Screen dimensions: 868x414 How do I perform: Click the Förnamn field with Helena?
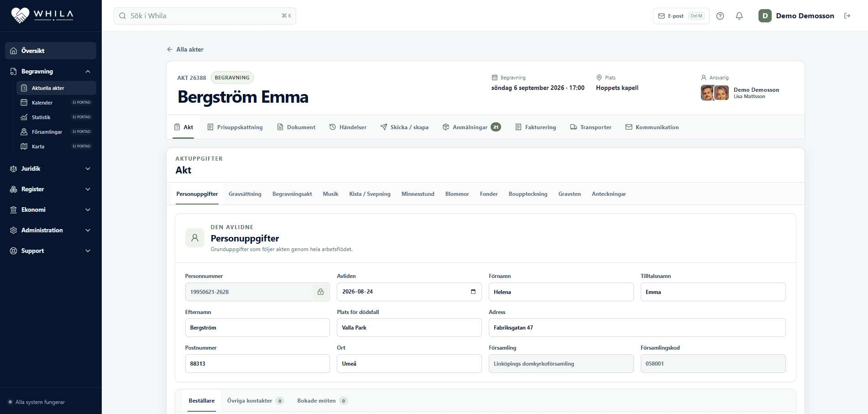pos(561,292)
